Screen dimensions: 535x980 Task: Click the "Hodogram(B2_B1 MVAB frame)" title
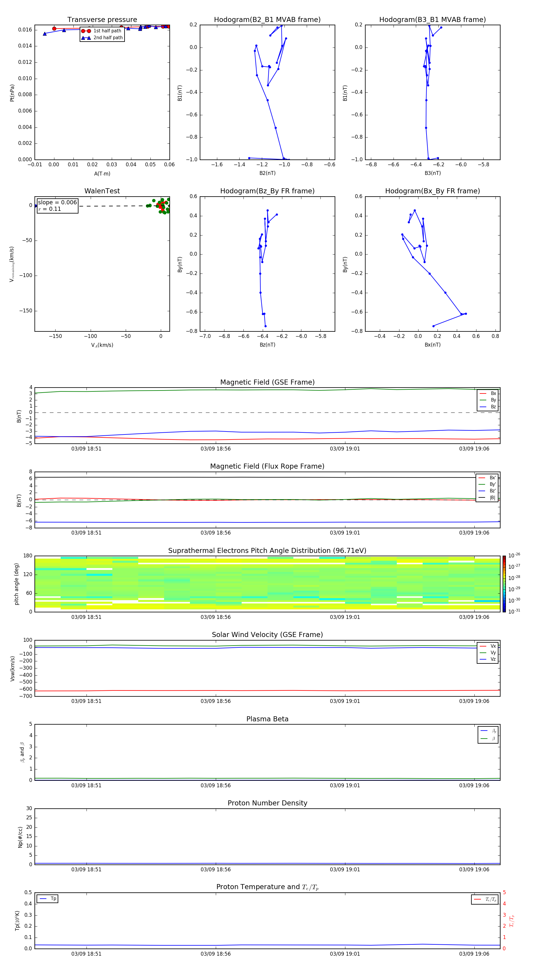coord(267,20)
